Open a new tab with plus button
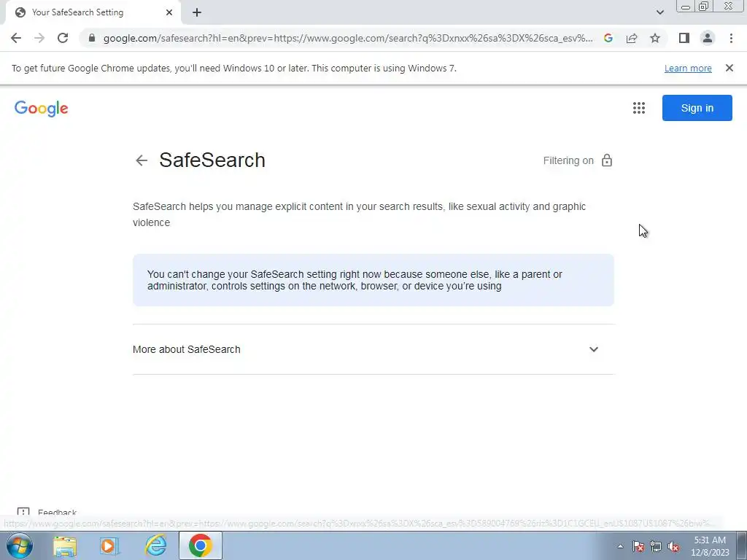The height and width of the screenshot is (560, 747). (197, 13)
